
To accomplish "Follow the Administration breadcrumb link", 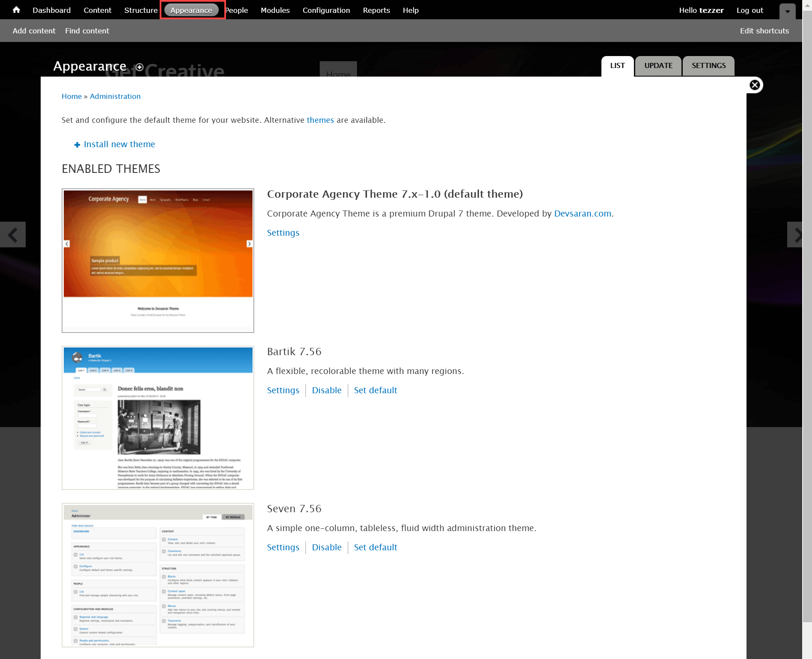I will point(115,96).
